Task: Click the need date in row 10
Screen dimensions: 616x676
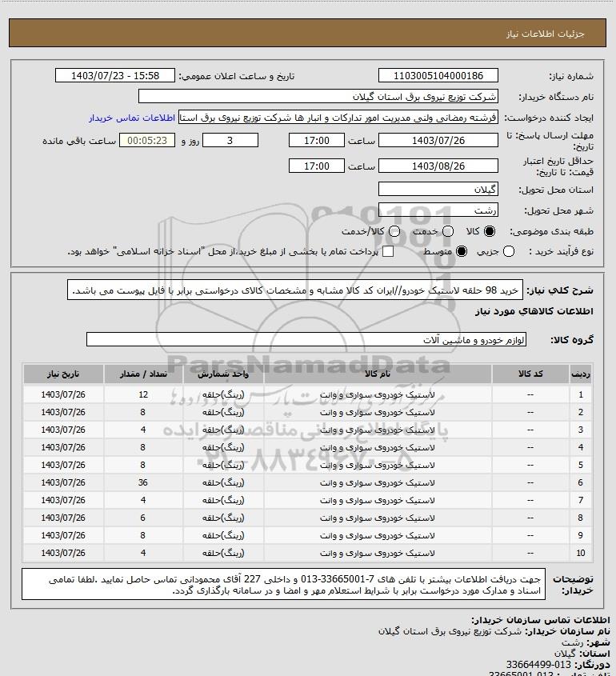Action: 63,553
